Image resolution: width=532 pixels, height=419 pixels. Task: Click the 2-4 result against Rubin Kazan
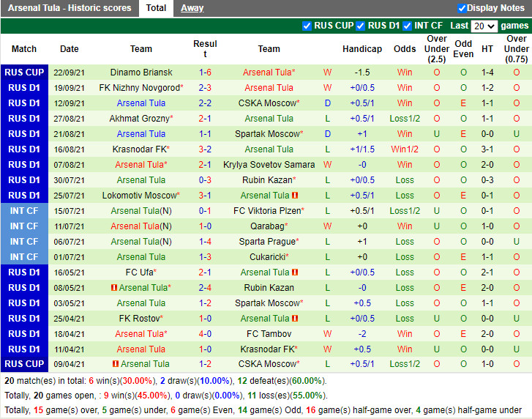tap(205, 288)
